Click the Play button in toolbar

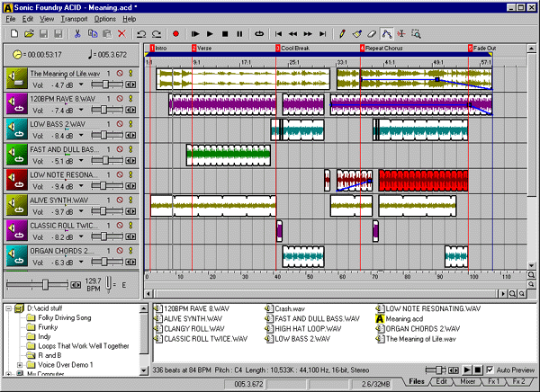click(210, 34)
